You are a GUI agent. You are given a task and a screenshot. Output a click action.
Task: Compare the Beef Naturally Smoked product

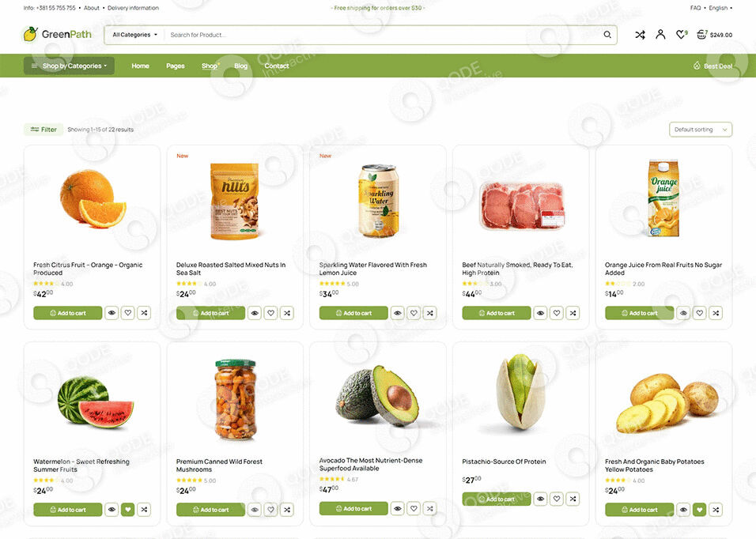pos(573,313)
